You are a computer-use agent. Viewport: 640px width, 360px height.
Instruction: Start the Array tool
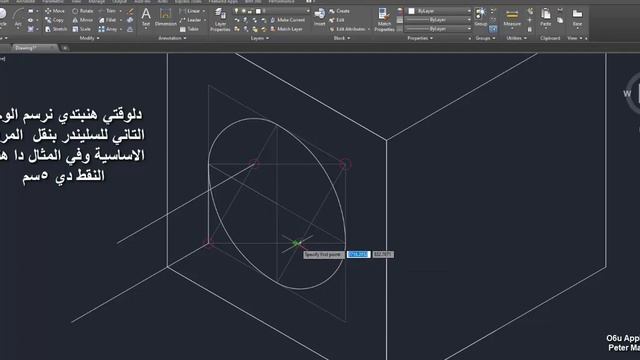pos(108,29)
